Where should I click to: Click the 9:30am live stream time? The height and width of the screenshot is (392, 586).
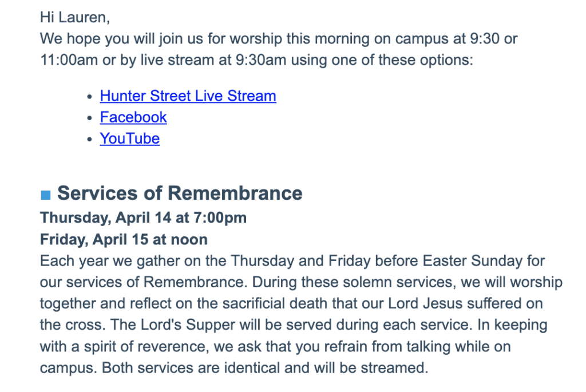tap(261, 60)
